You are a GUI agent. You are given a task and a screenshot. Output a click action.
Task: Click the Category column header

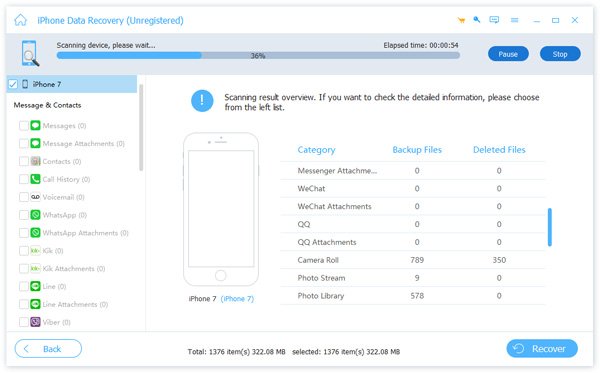coord(316,150)
